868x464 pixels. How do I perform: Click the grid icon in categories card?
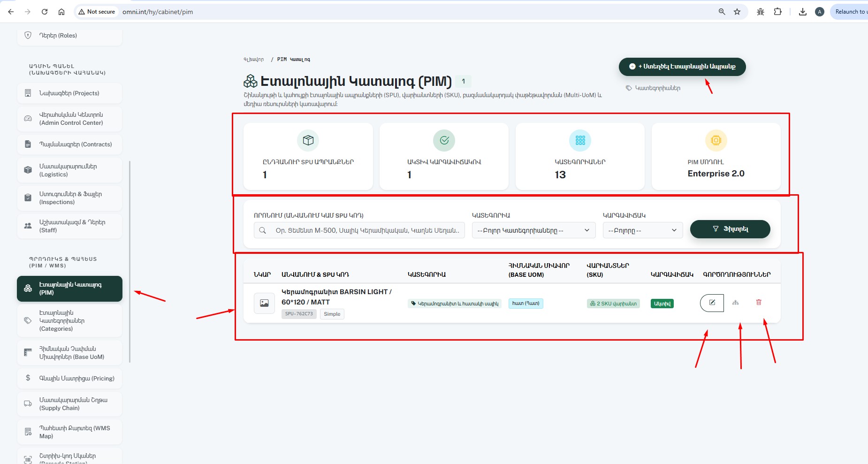pyautogui.click(x=580, y=140)
